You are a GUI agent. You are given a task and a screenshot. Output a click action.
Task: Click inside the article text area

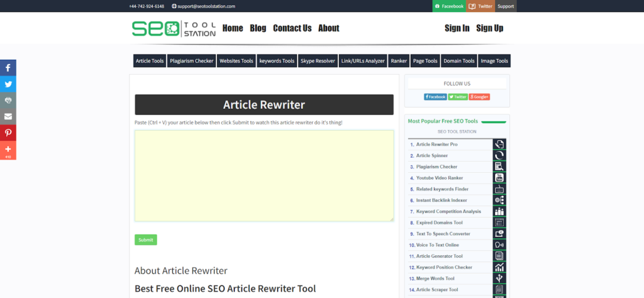point(264,175)
